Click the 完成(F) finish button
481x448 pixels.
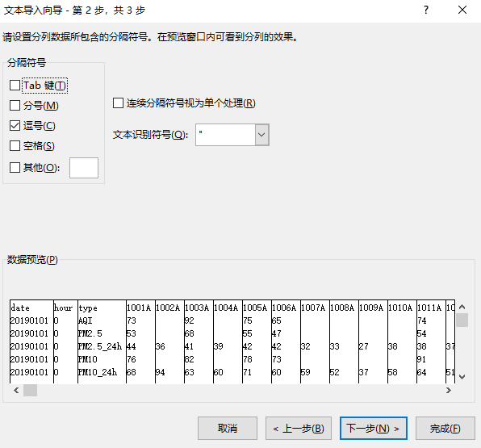(x=445, y=428)
